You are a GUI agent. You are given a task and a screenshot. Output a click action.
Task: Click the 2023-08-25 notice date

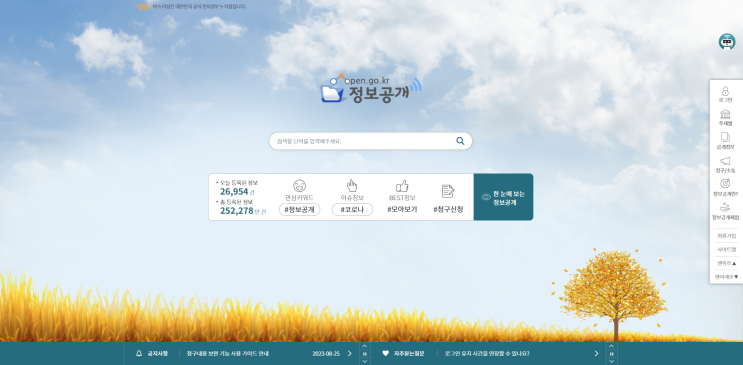point(326,354)
